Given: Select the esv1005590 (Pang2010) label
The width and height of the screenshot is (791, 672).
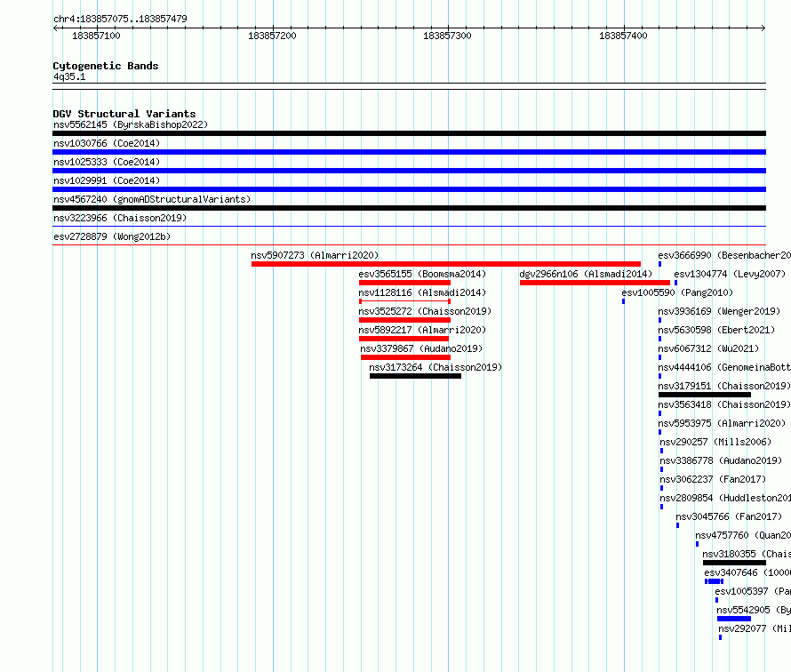Looking at the screenshot, I should [677, 292].
